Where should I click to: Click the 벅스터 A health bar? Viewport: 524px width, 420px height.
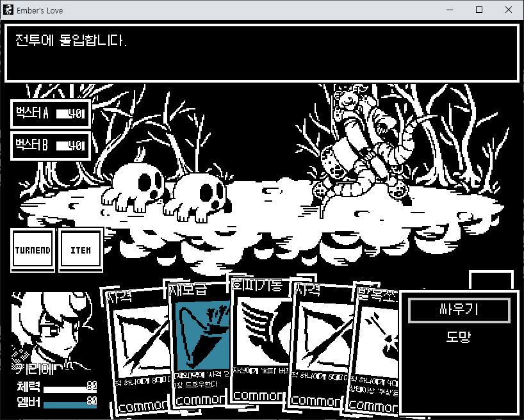[70, 114]
